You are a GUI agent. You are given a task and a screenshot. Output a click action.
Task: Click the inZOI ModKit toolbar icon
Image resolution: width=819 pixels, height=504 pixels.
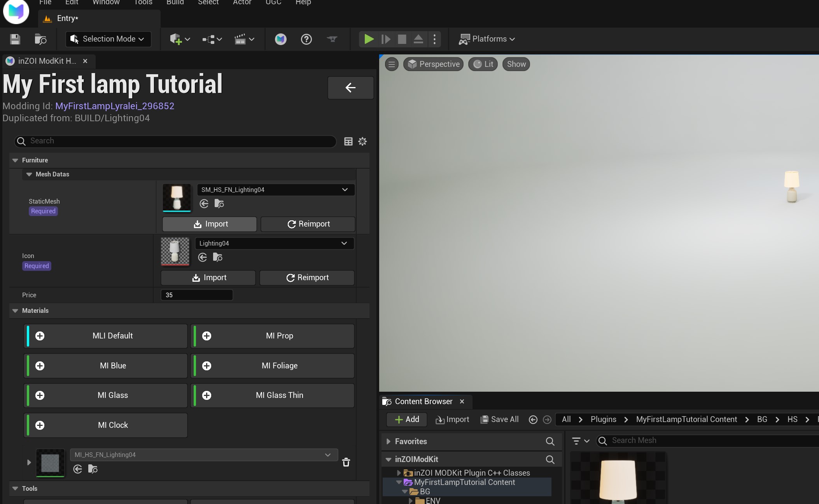280,39
